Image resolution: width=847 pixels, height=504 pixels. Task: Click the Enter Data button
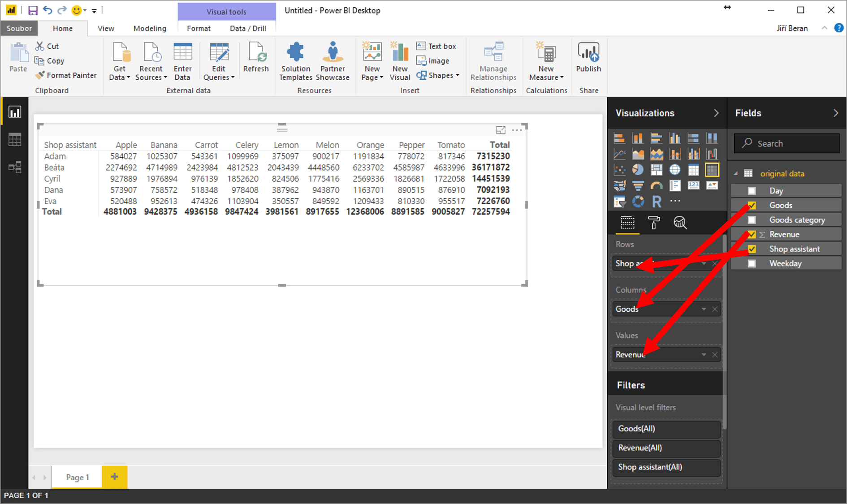pyautogui.click(x=182, y=62)
